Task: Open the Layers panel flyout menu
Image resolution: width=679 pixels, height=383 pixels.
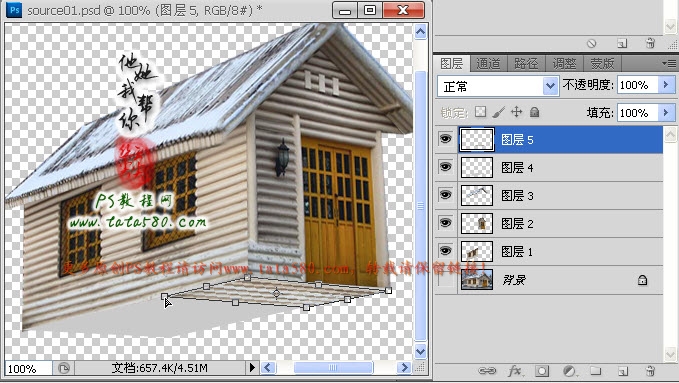Action: click(669, 63)
